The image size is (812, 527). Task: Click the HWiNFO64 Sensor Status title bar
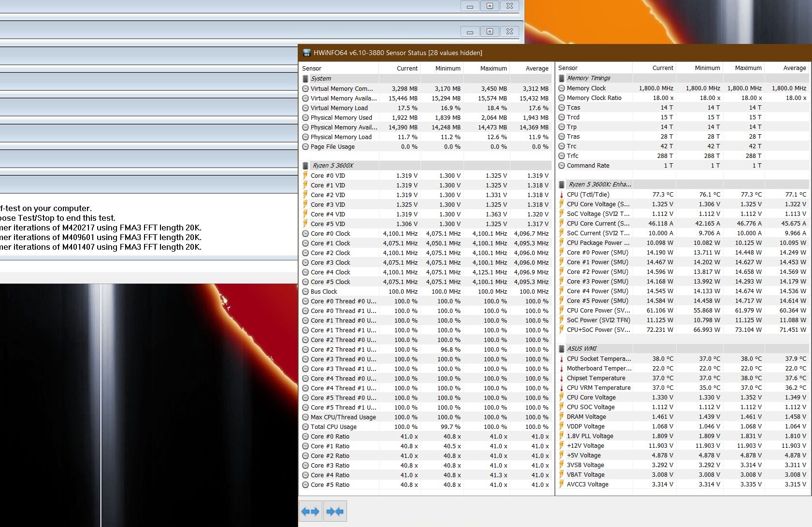pos(555,53)
